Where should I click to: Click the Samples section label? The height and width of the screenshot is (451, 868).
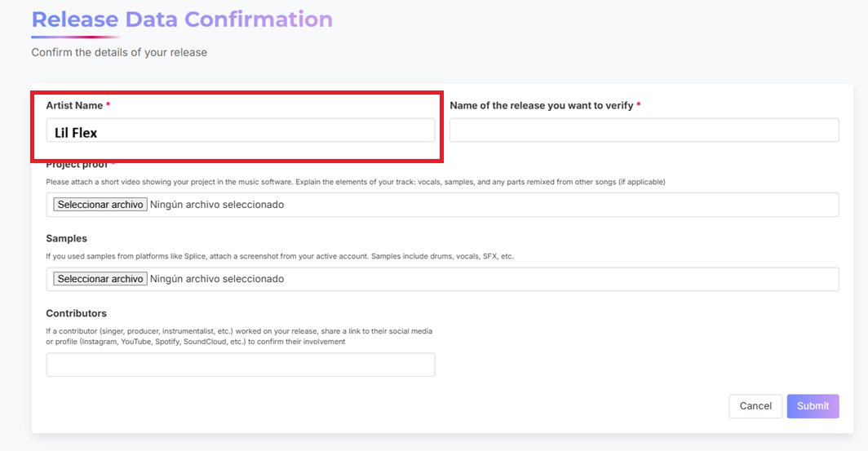[x=66, y=239]
